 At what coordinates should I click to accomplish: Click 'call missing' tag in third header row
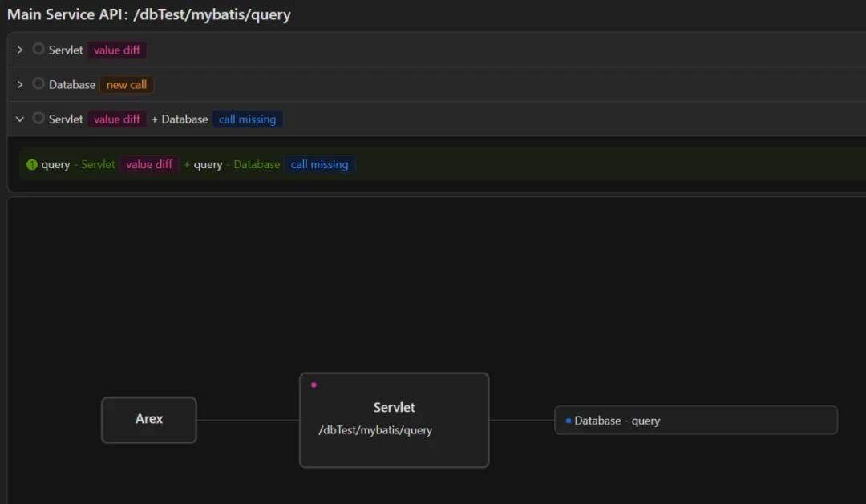click(248, 119)
